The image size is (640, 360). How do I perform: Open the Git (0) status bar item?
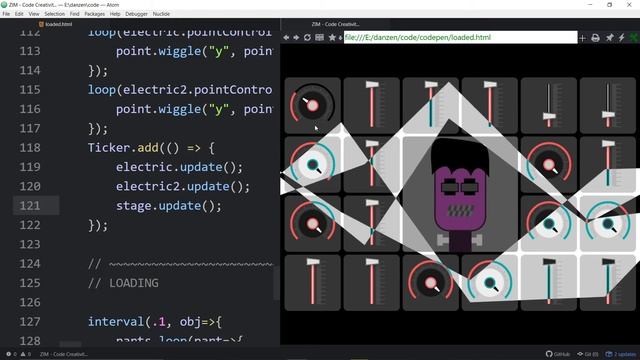(x=588, y=354)
